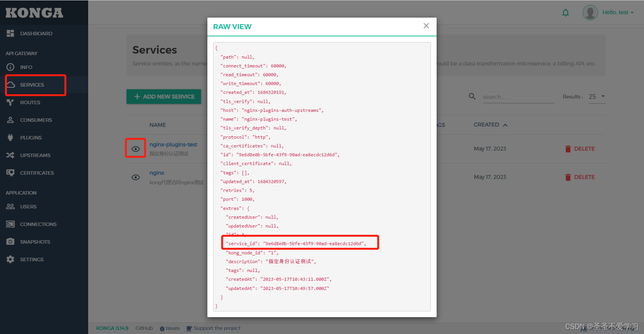View raw data of nginx service via eye icon
The image size is (644, 334).
136,177
